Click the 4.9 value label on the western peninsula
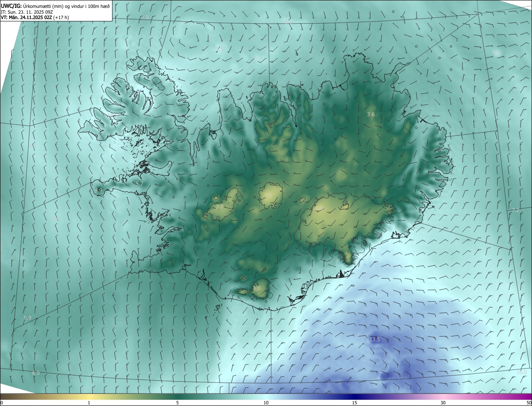The width and height of the screenshot is (532, 406). click(x=99, y=190)
